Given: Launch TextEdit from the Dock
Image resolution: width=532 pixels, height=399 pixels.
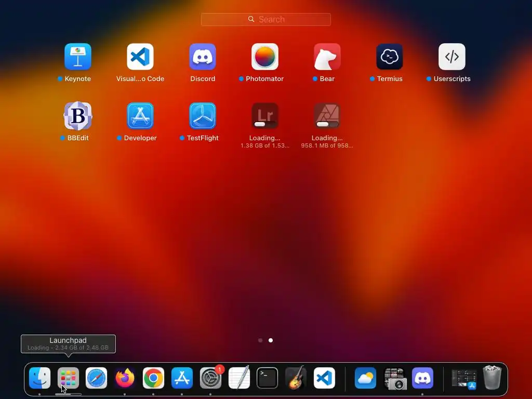Looking at the screenshot, I should [239, 378].
